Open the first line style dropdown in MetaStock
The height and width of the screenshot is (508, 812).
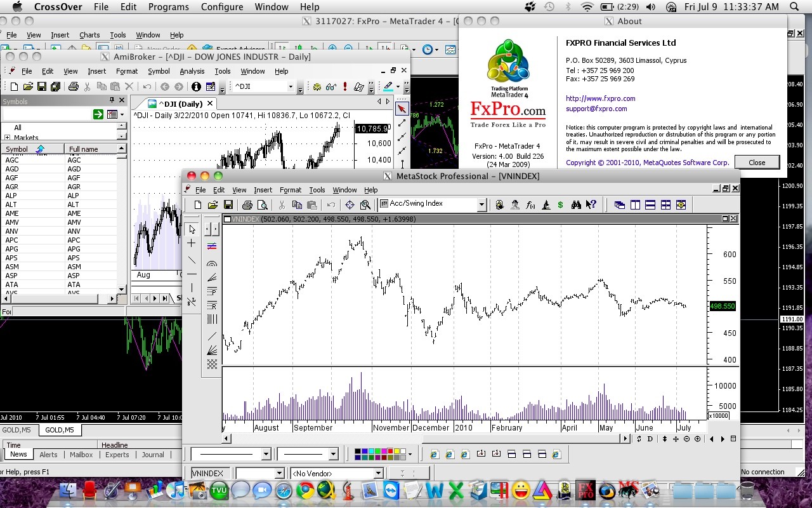[x=266, y=454]
